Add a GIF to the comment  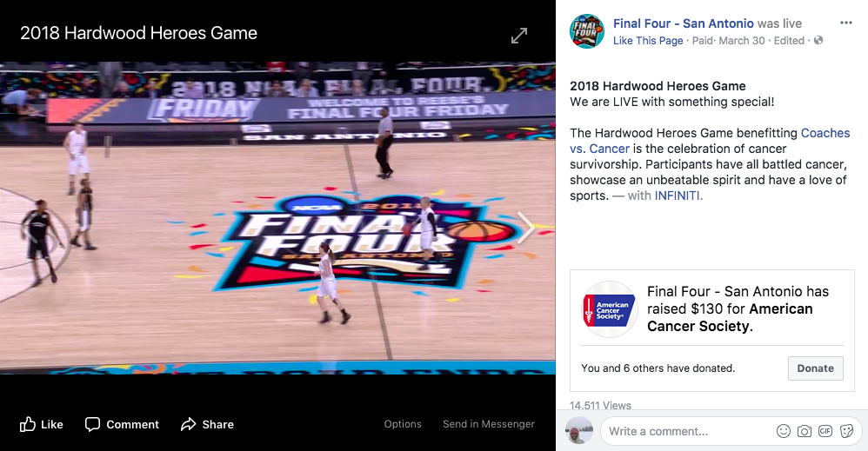click(825, 431)
